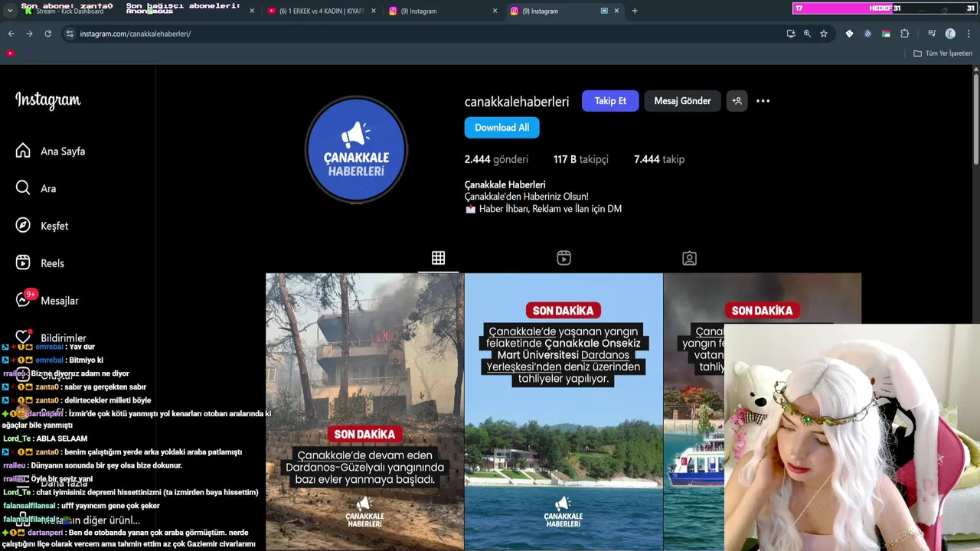Screen dimensions: 980x551
Task: Close the Kick Dashboard tab
Action: click(252, 11)
